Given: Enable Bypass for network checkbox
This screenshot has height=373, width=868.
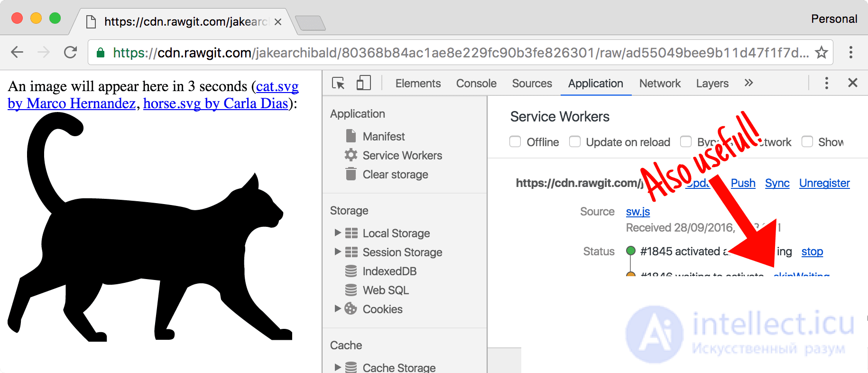Looking at the screenshot, I should tap(686, 141).
